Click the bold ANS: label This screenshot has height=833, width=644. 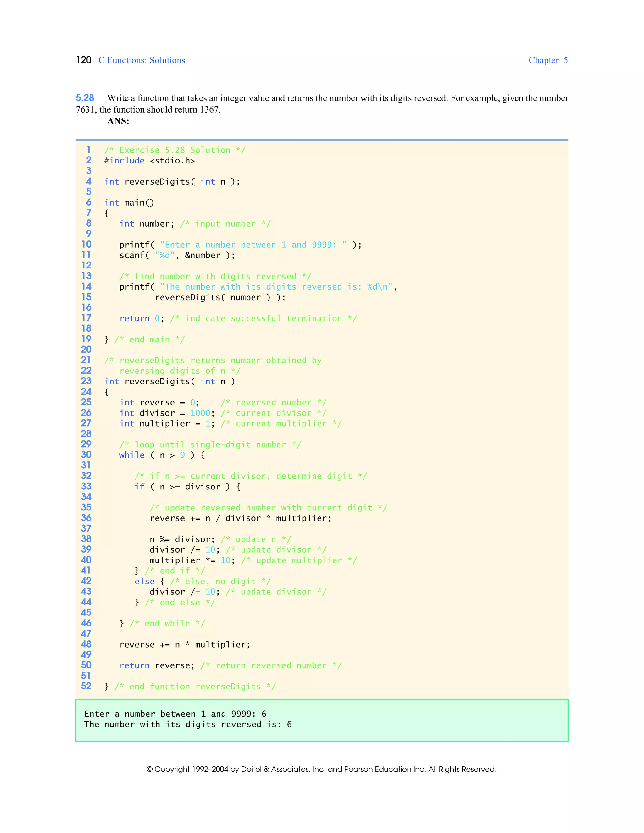click(x=118, y=121)
